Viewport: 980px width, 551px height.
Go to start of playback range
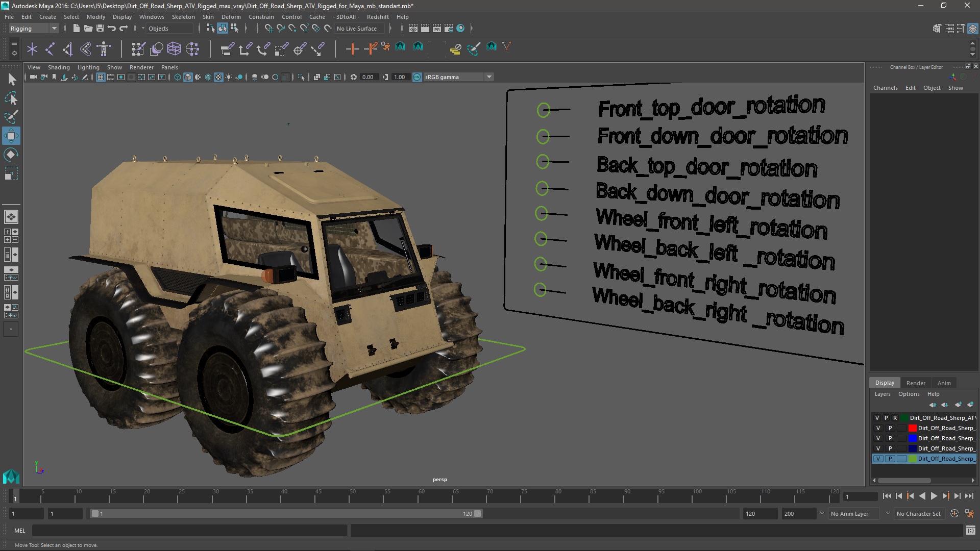887,496
